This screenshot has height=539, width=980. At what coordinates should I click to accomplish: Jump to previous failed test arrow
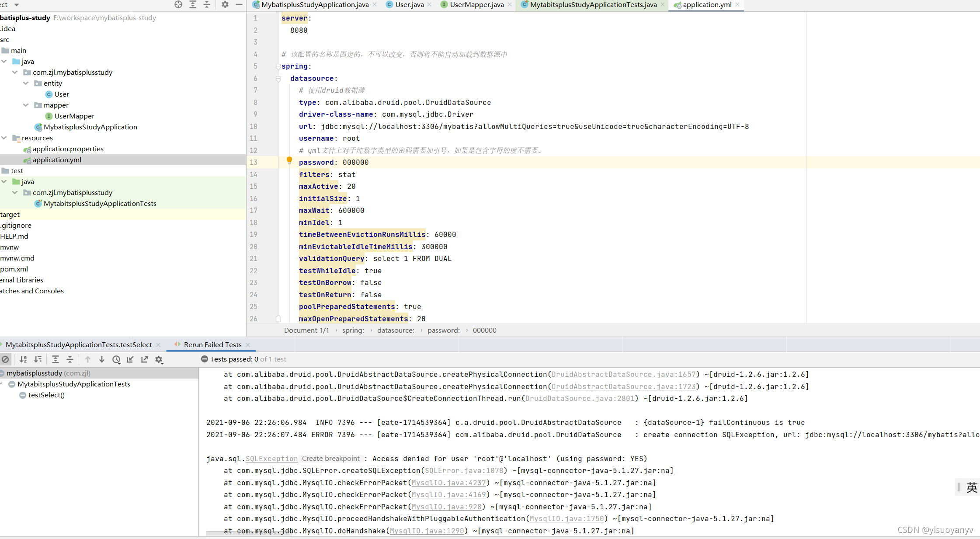pyautogui.click(x=88, y=359)
